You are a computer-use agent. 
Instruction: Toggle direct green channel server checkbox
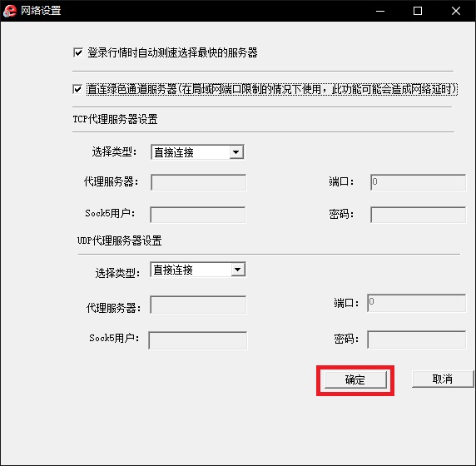[77, 89]
